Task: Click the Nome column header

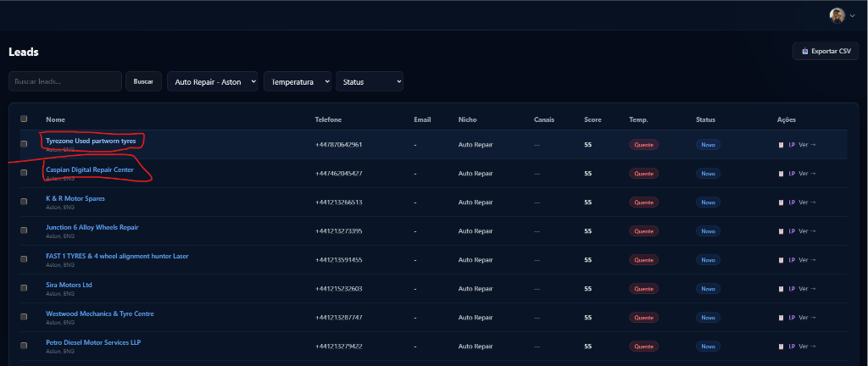Action: click(54, 119)
